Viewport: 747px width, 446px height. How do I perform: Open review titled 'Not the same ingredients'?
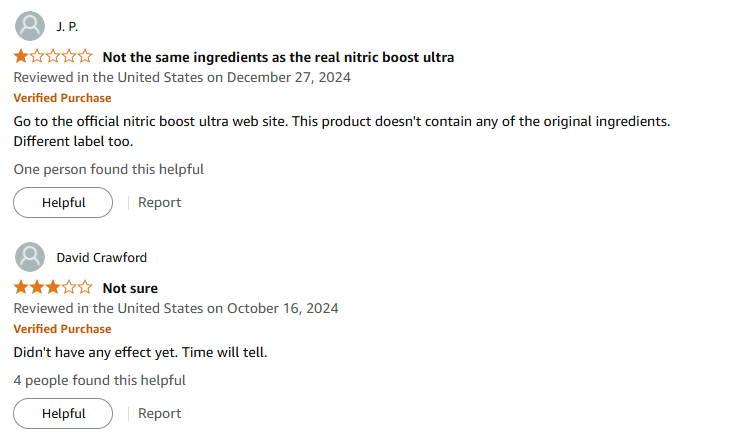(278, 57)
